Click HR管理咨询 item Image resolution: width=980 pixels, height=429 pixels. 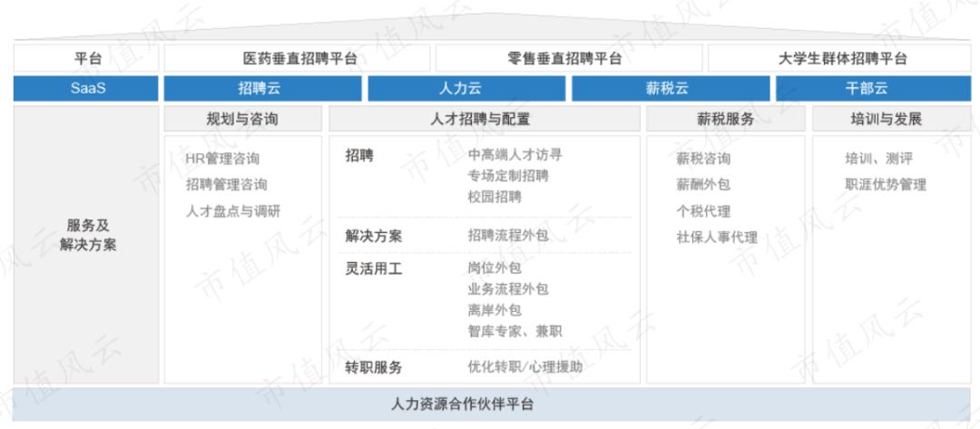pyautogui.click(x=222, y=159)
